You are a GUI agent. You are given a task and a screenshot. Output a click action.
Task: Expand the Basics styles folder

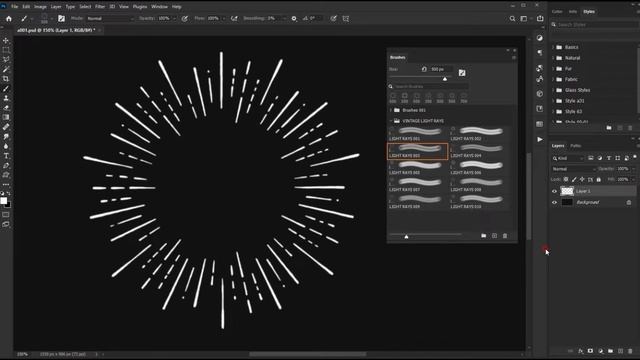(x=553, y=47)
